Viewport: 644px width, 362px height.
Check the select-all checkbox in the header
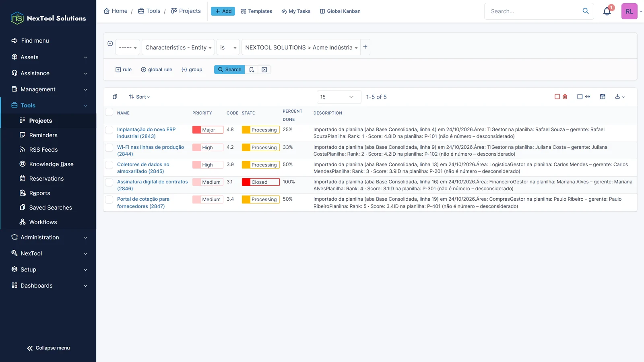click(x=109, y=112)
